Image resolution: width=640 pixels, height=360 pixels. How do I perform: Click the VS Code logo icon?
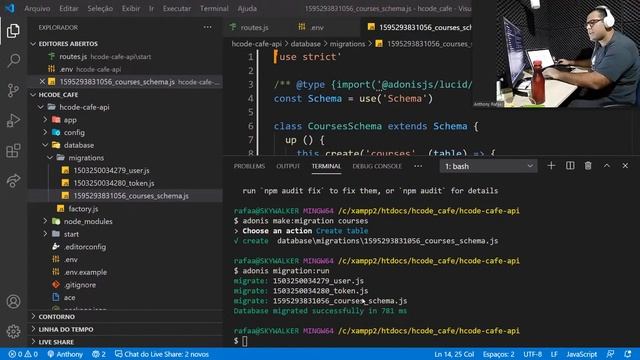(x=10, y=8)
